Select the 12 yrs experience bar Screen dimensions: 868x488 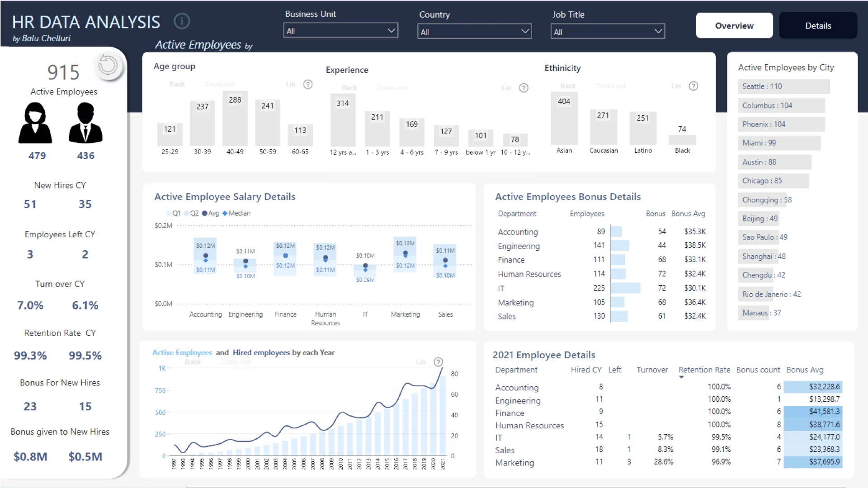point(343,120)
